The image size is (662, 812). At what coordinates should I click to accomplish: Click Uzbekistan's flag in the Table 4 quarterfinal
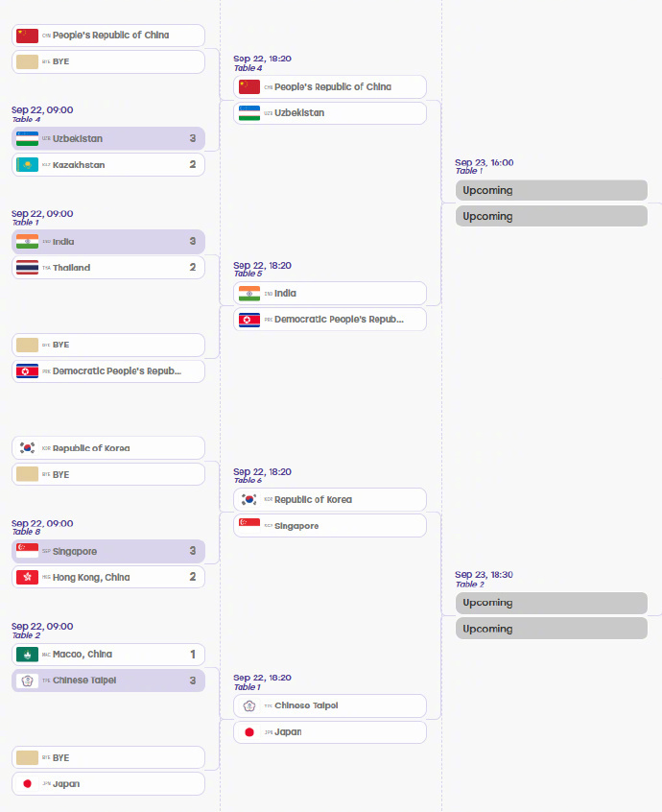tap(248, 113)
